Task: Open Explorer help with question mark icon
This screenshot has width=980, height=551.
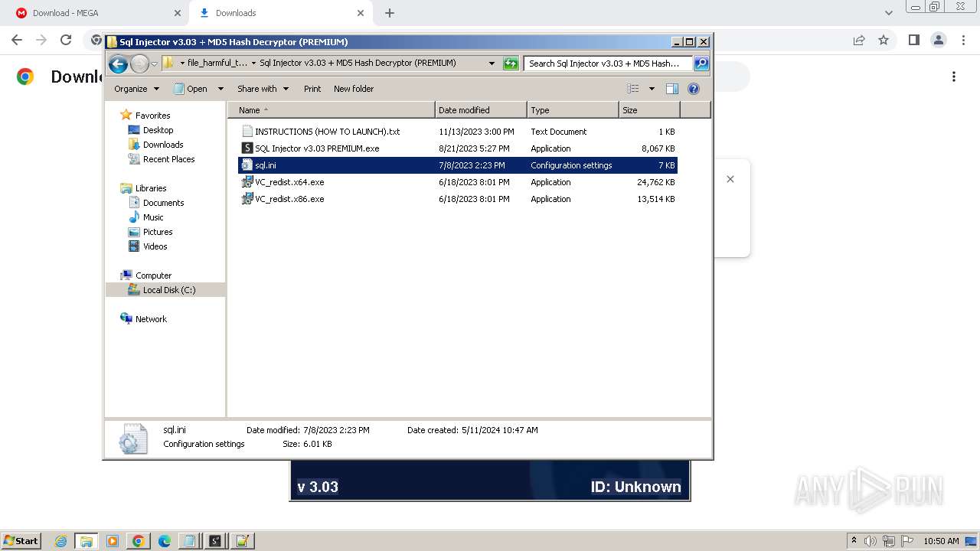Action: click(694, 89)
